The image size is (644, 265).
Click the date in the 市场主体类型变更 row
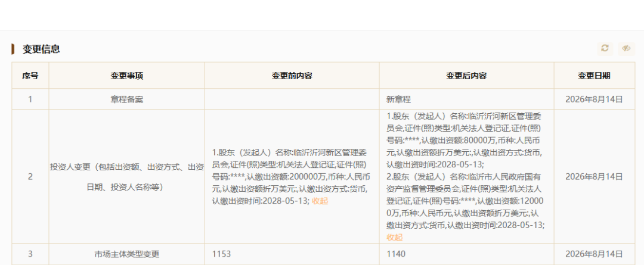[x=595, y=254]
